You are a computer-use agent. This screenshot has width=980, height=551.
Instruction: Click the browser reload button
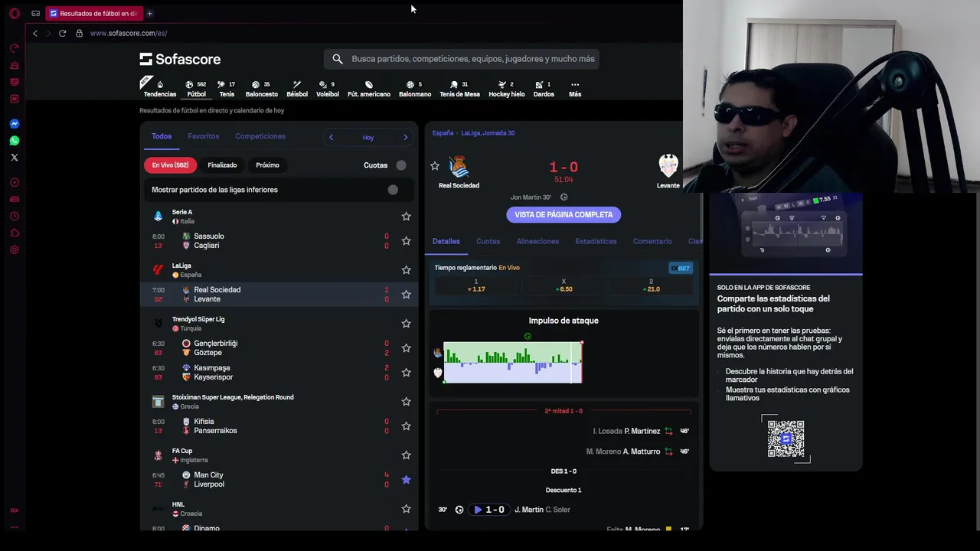62,33
